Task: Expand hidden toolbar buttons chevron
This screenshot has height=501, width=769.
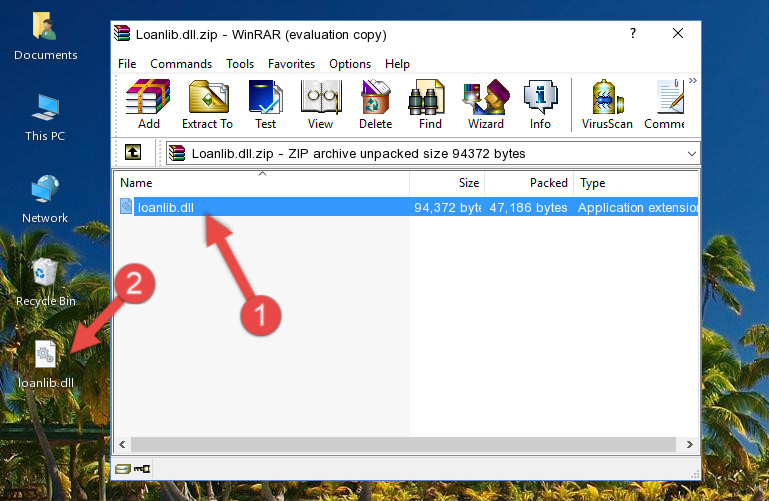Action: 692,80
